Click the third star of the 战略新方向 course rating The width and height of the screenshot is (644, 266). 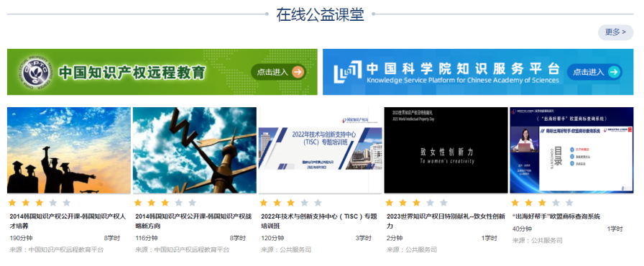click(x=165, y=203)
